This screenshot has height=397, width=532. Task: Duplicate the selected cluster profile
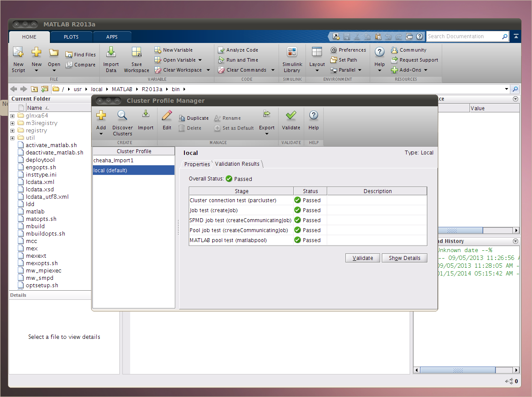(194, 118)
